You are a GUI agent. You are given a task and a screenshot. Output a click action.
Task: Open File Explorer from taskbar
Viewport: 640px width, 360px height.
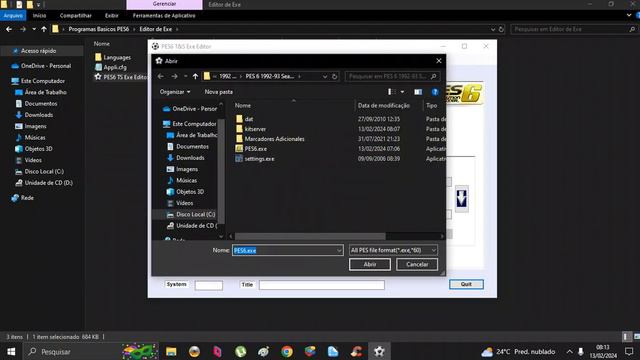[171, 351]
